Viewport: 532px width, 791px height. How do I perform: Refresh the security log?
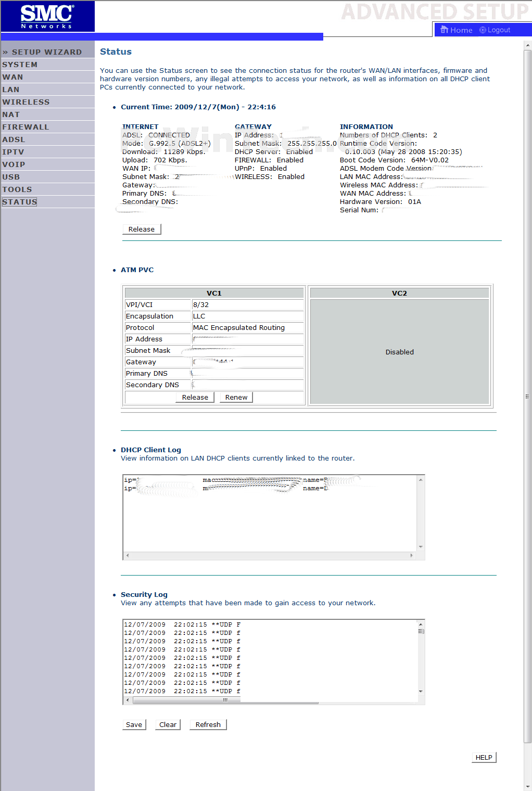click(x=208, y=724)
